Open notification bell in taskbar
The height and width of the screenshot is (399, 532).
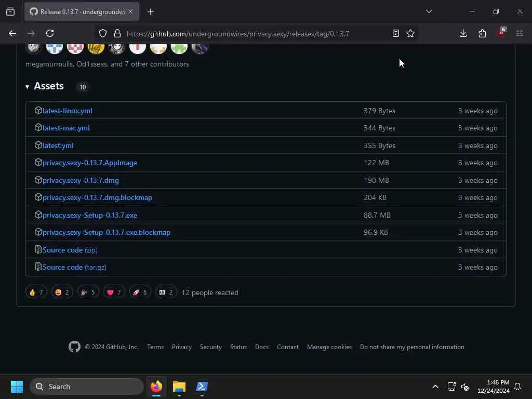(517, 387)
